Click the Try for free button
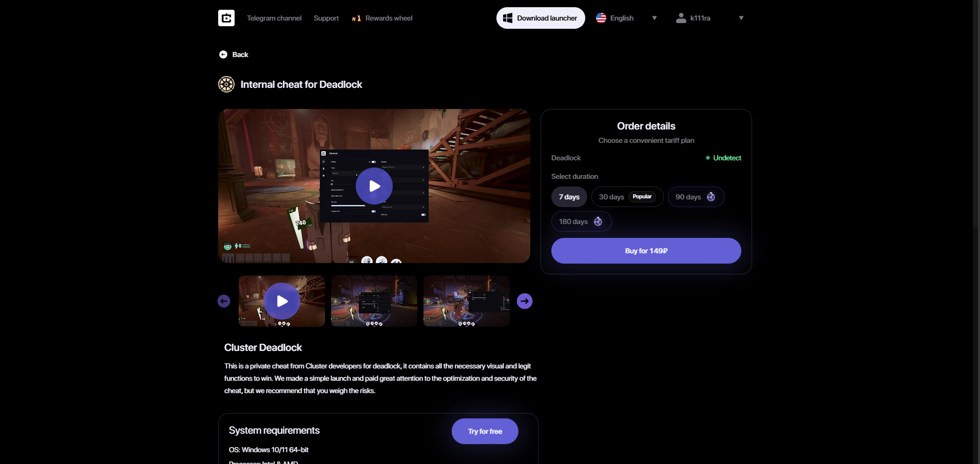 485,431
